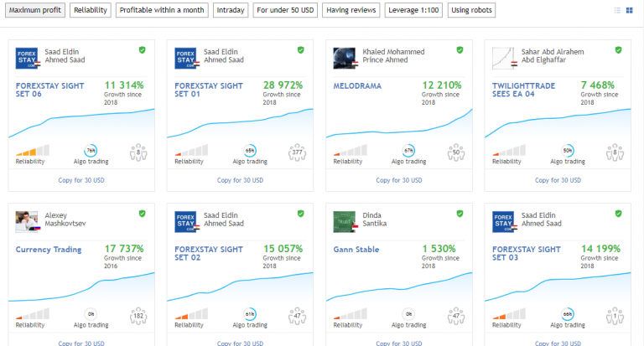Switch to list view layout

point(617,10)
